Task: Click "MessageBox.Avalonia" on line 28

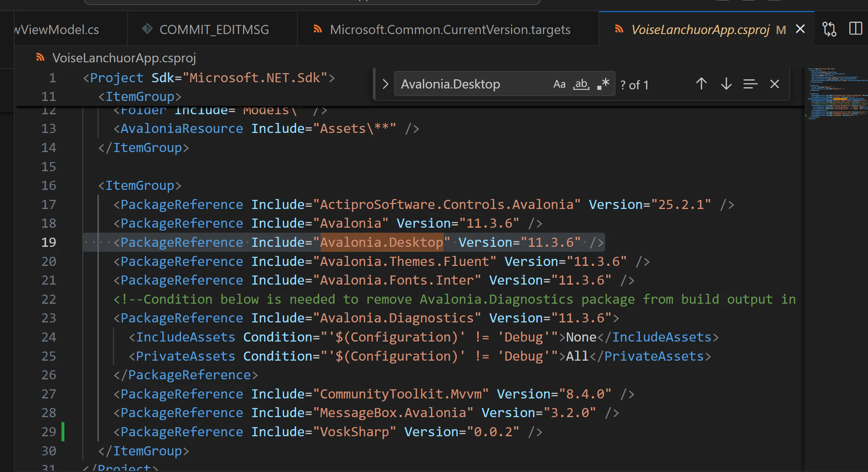Action: [x=393, y=413]
